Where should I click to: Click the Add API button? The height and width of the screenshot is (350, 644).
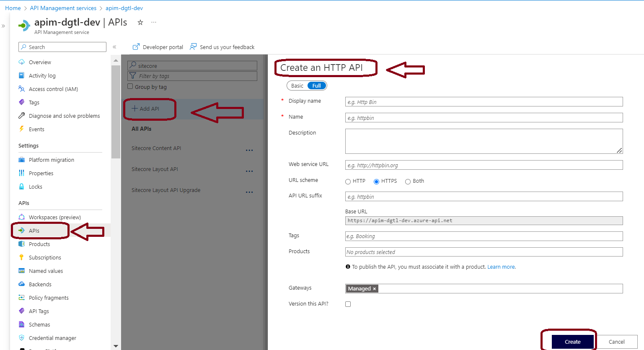click(x=145, y=109)
